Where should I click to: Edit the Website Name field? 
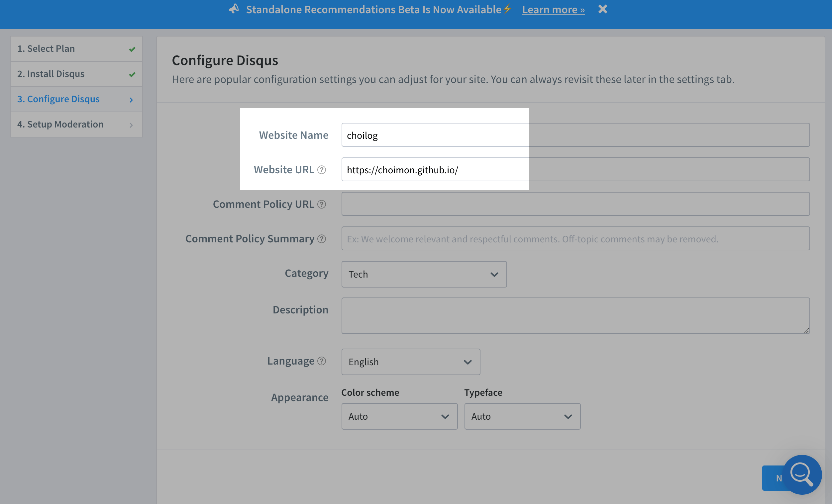point(575,135)
